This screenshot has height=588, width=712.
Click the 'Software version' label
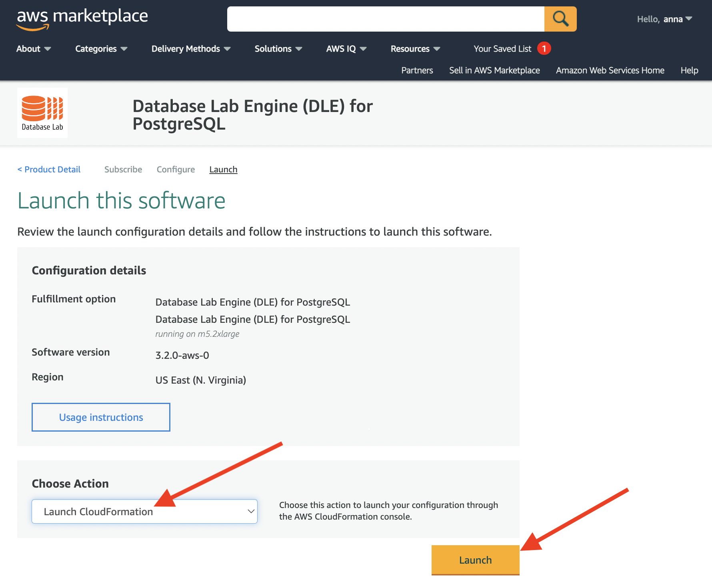click(x=70, y=352)
